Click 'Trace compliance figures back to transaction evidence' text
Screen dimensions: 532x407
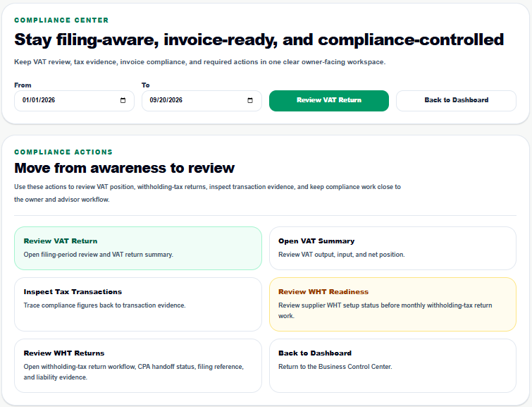pos(104,305)
